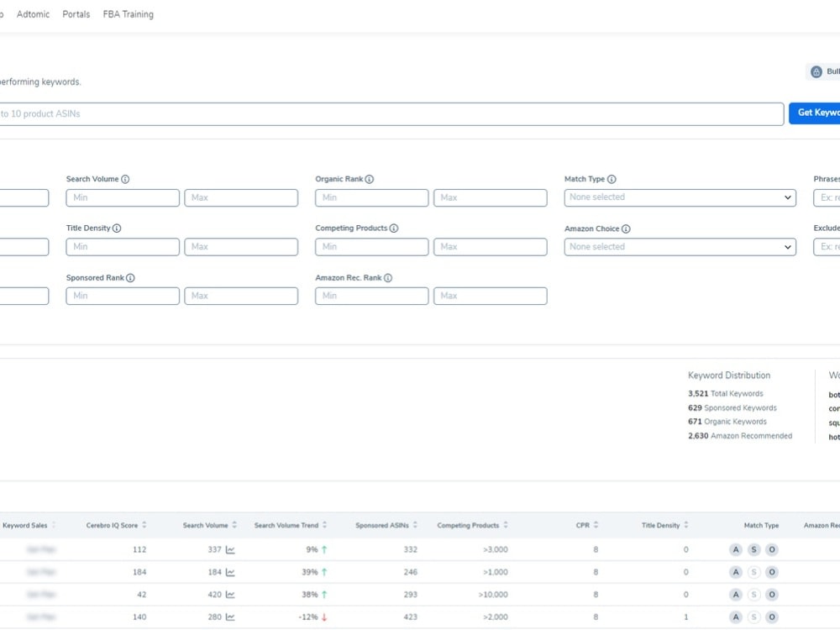Click Title Density Min field
This screenshot has height=630, width=840.
click(x=123, y=247)
